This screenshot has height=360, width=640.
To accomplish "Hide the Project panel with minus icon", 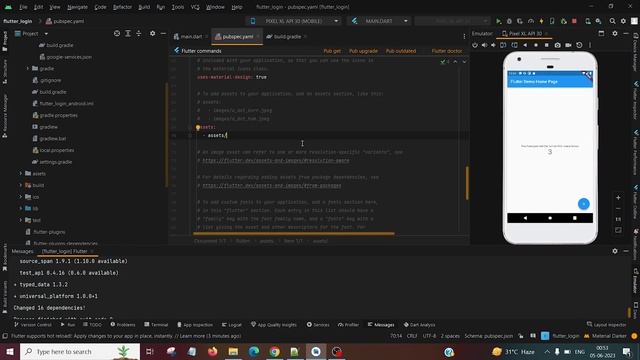I will point(163,33).
